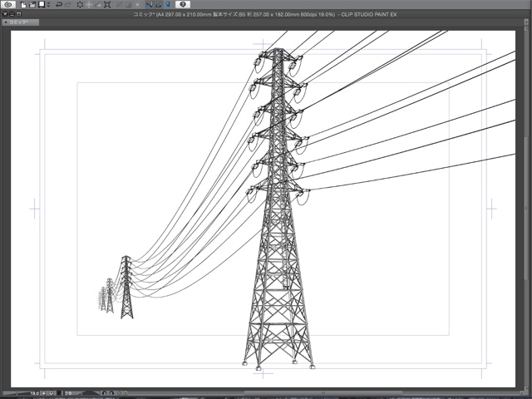Click the vertical scrollbar on right
This screenshot has height=399, width=532.
coord(526,209)
